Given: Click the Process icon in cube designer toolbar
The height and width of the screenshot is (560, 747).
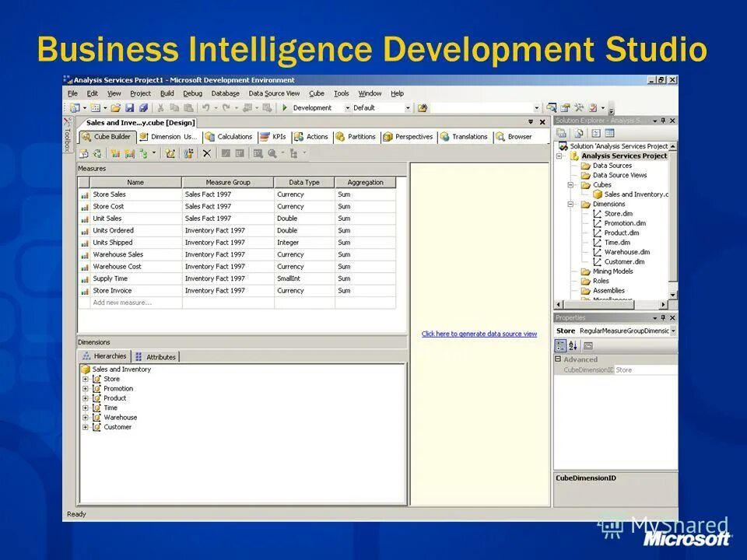Looking at the screenshot, I should [x=84, y=153].
